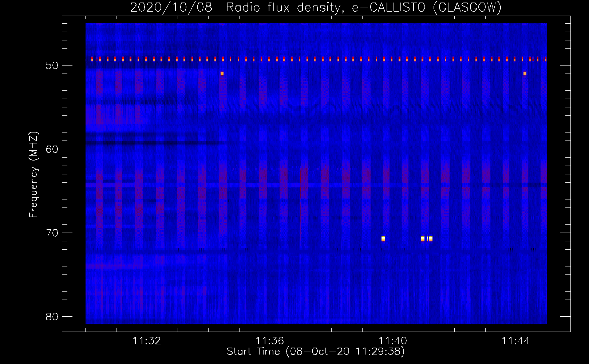Select the 11:36 time tick label
The width and height of the screenshot is (589, 364).
click(270, 341)
